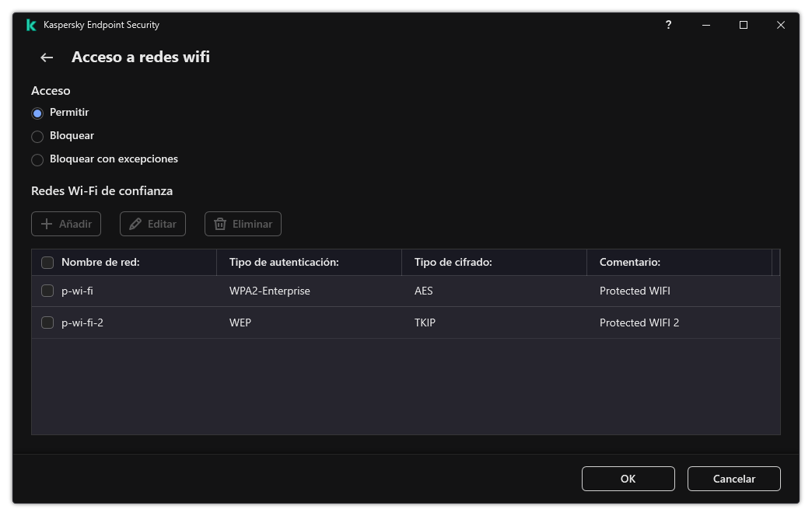Screen dimensions: 812x516
Task: Select the Bloquear radio button
Action: (37, 136)
